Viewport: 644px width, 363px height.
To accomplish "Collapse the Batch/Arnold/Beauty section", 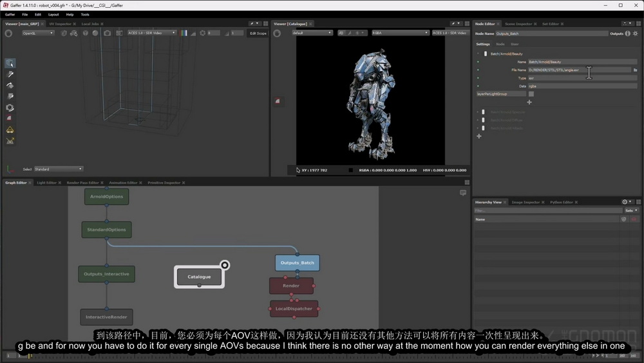I will (x=478, y=54).
